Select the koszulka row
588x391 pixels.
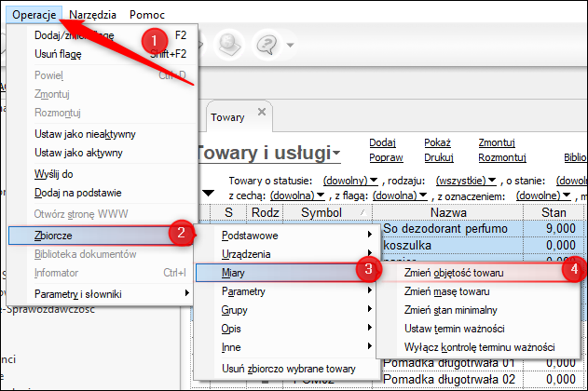pos(407,246)
